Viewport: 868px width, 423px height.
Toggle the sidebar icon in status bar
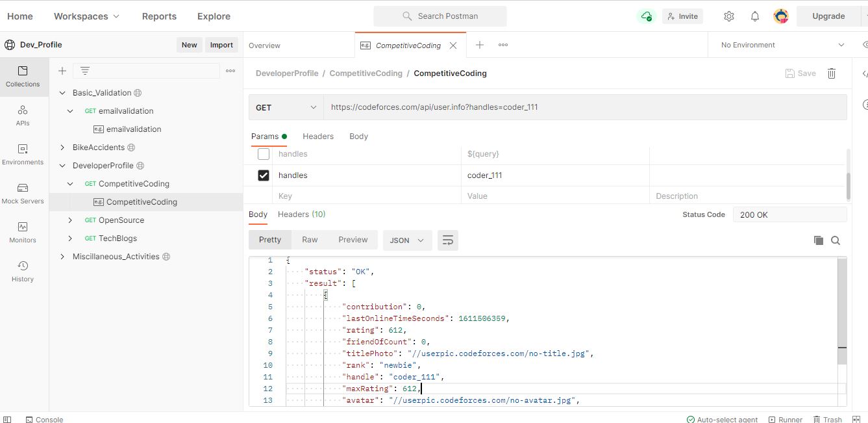pos(7,420)
